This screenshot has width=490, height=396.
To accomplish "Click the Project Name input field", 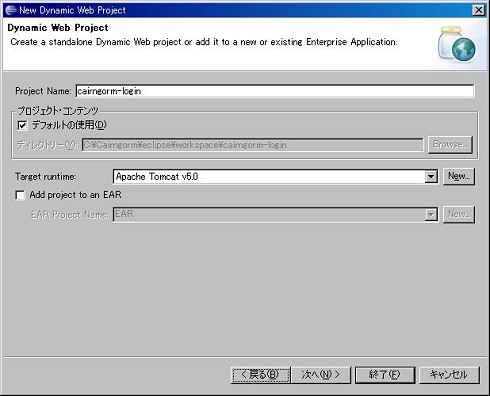I will (x=275, y=91).
